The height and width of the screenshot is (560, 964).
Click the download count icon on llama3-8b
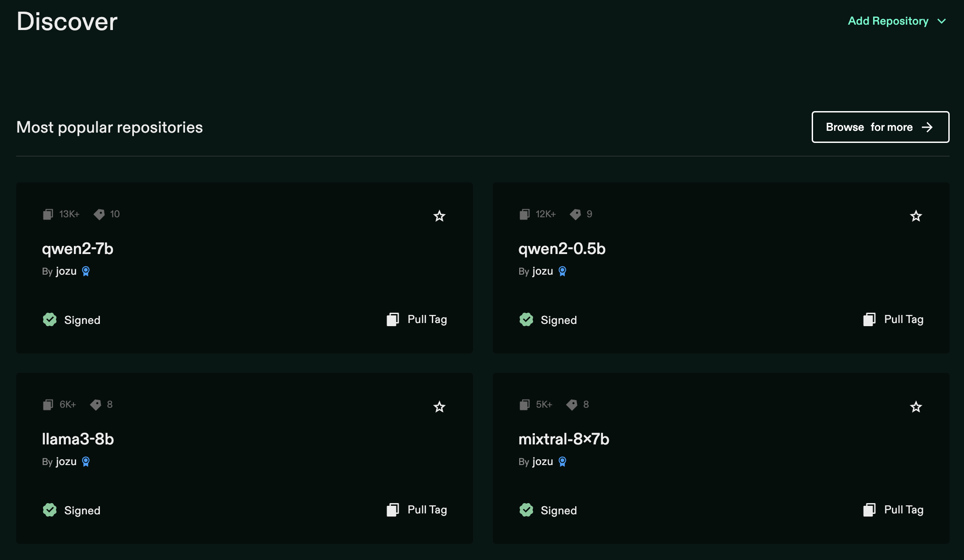tap(47, 405)
